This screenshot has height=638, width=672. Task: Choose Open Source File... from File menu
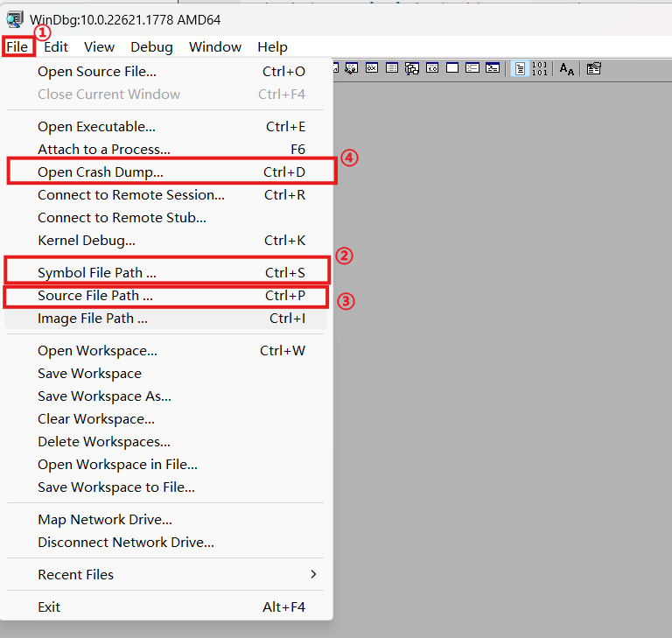pyautogui.click(x=166, y=71)
